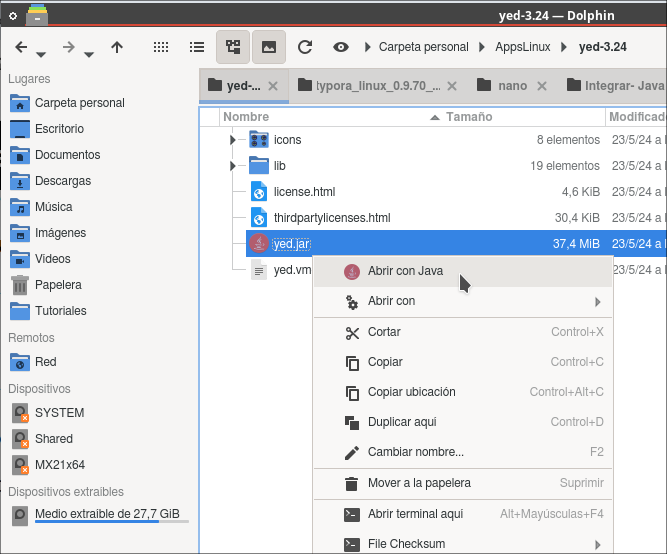Choose Copiar from context menu

point(463,362)
